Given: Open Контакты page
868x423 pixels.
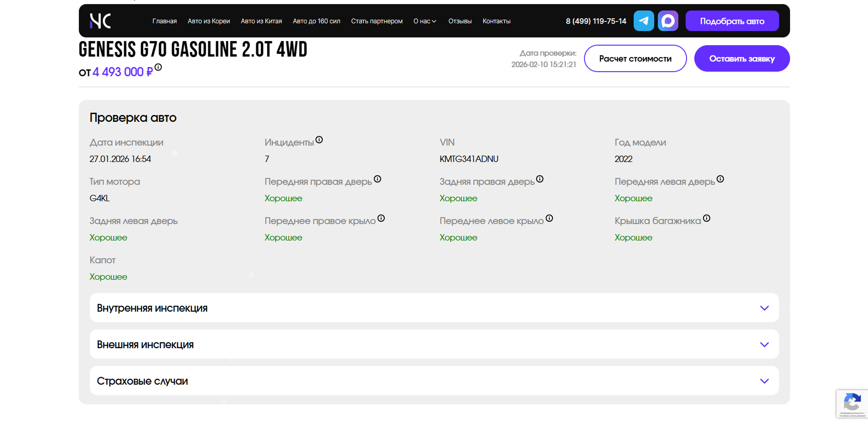Looking at the screenshot, I should click(x=496, y=21).
